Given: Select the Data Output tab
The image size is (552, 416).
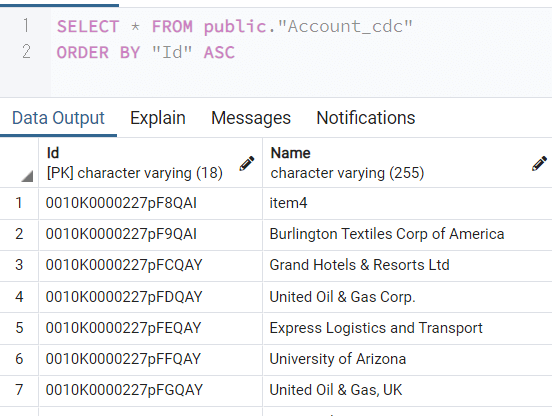Looking at the screenshot, I should point(58,118).
